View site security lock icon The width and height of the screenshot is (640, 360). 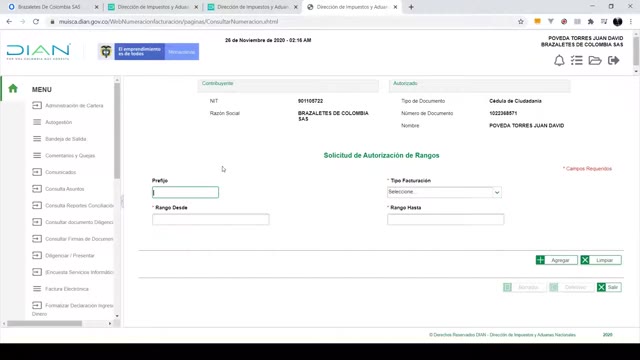[52, 22]
